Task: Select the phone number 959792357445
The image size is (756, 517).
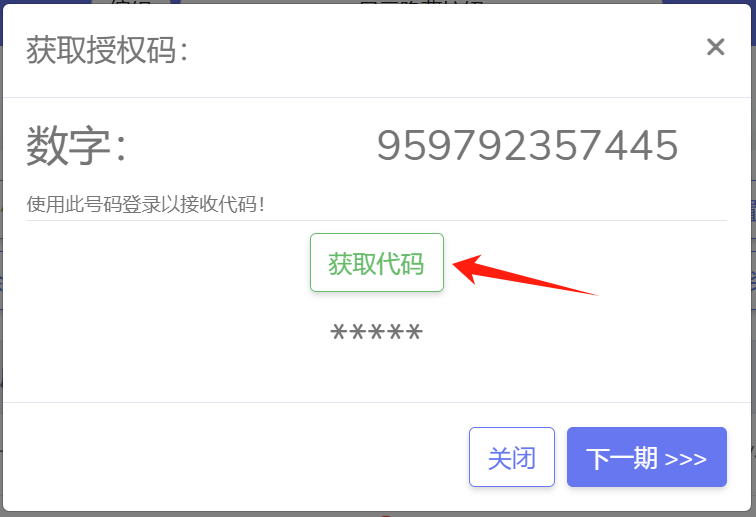Action: (x=527, y=145)
